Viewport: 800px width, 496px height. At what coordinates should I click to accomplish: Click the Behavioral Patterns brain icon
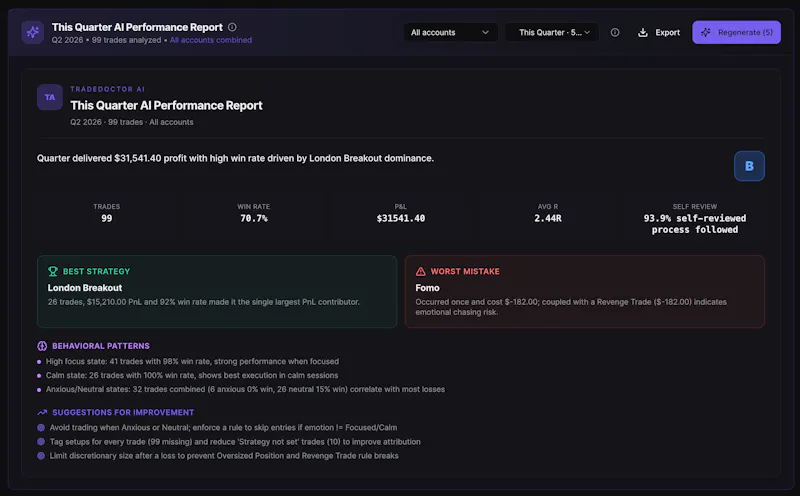point(42,345)
